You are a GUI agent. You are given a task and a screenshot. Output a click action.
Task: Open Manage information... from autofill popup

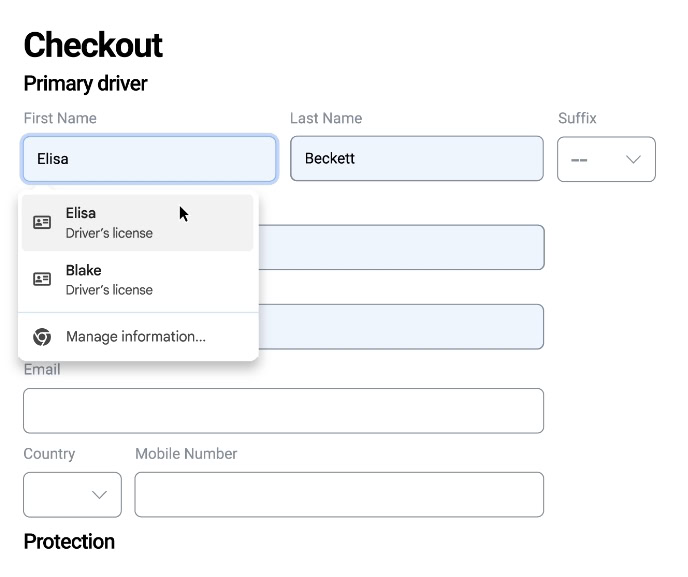[136, 337]
